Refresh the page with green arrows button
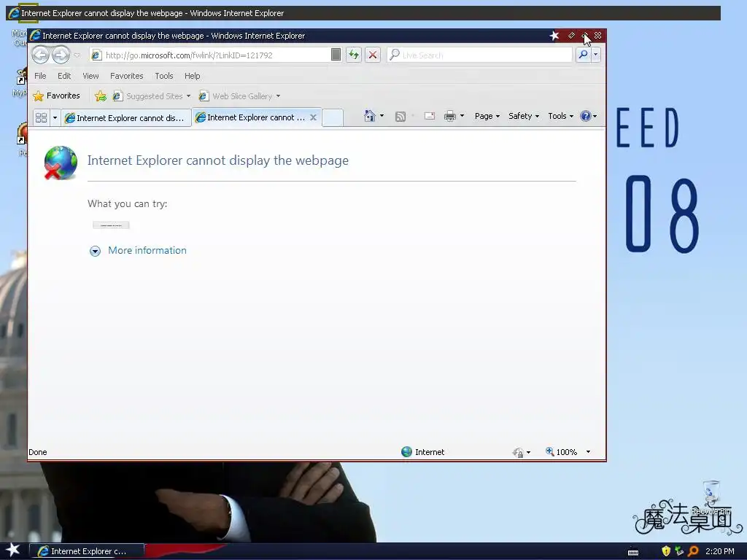747x560 pixels. 354,55
